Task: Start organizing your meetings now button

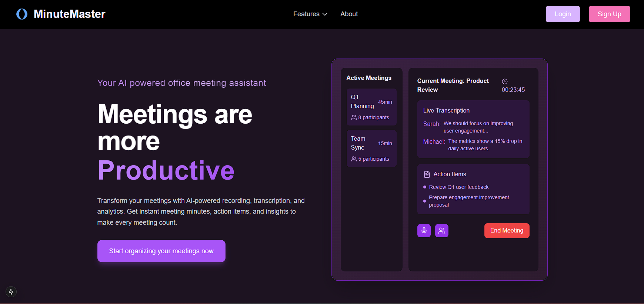Action: (161, 251)
